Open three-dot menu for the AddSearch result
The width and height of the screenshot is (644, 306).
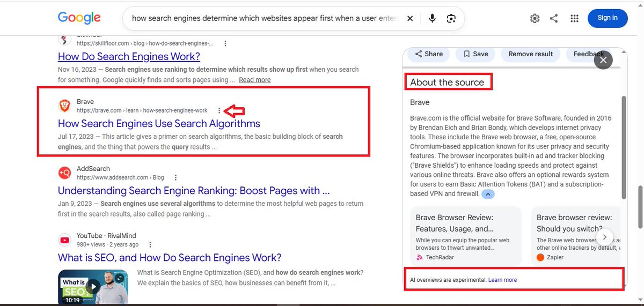pos(175,177)
